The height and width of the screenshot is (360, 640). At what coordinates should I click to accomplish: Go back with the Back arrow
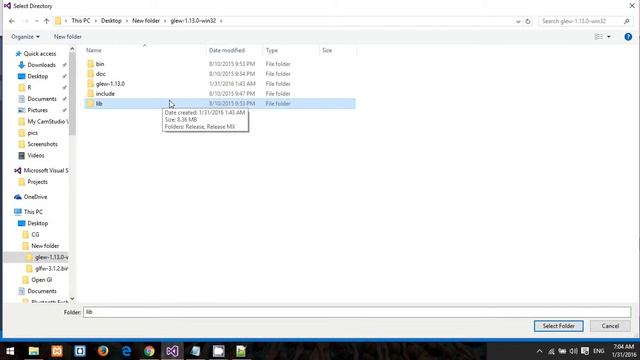[12, 21]
